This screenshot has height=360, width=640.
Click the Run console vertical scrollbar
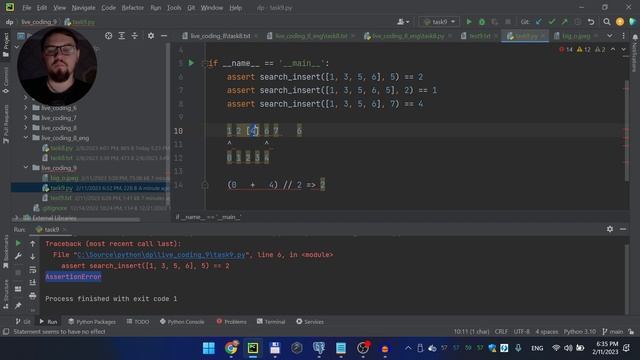(627, 278)
